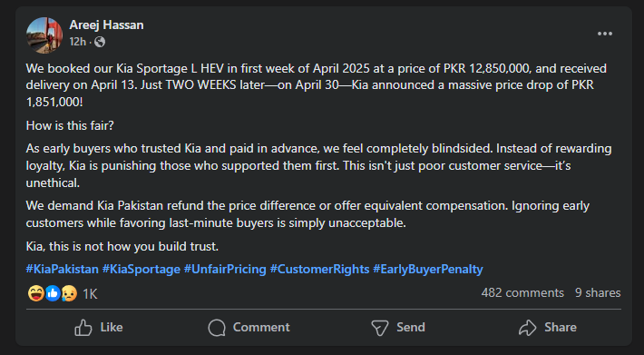This screenshot has height=355, width=644.
Task: View the 1K reactions count
Action: click(90, 294)
